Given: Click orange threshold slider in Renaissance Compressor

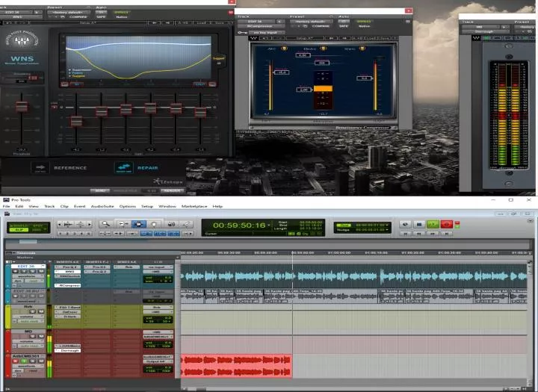Looking at the screenshot, I should (323, 89).
